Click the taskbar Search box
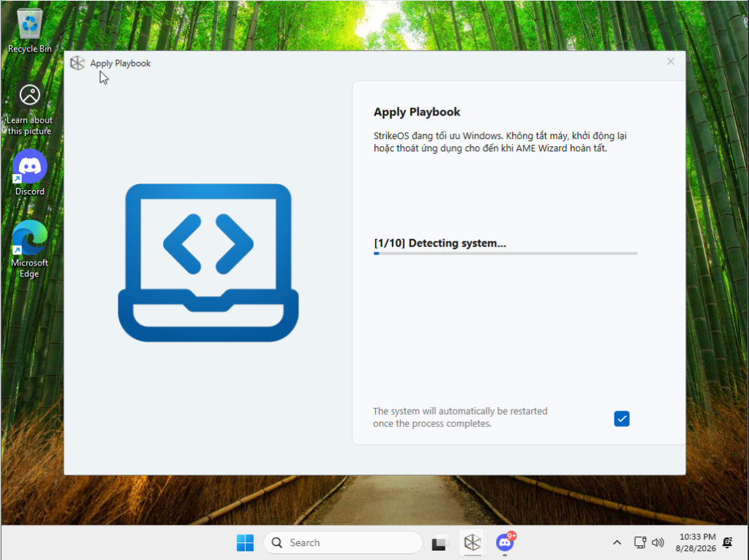 coord(343,542)
